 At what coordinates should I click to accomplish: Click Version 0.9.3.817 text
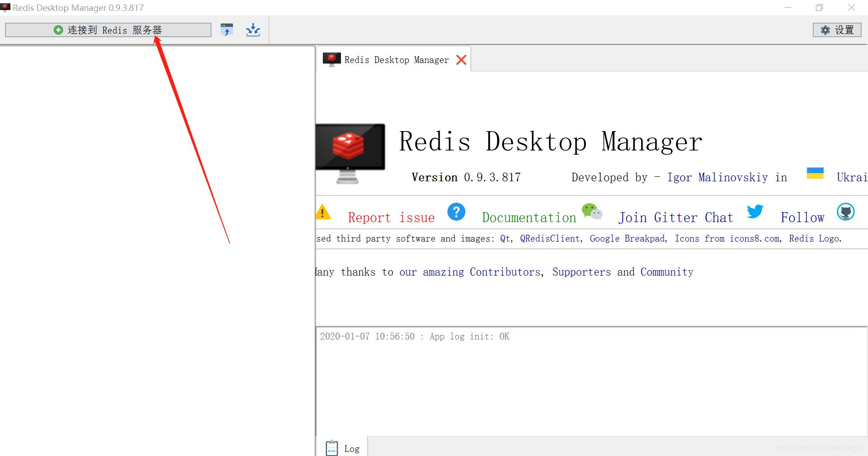coord(466,177)
